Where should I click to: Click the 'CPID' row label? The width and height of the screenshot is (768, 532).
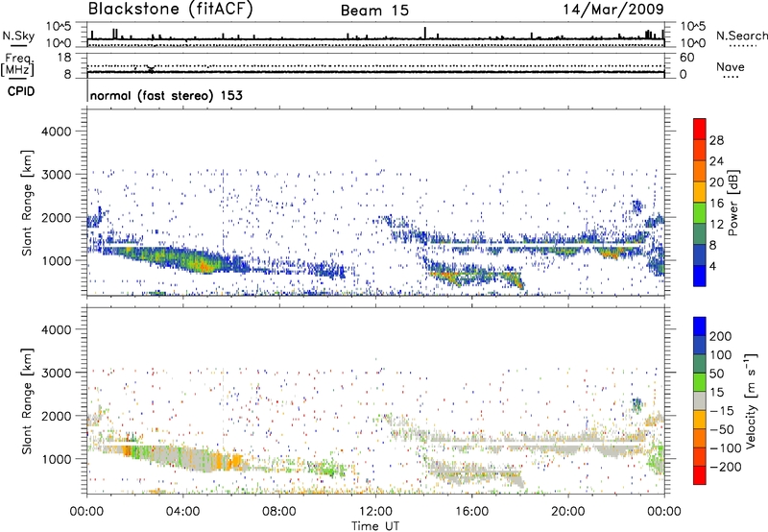(21, 91)
